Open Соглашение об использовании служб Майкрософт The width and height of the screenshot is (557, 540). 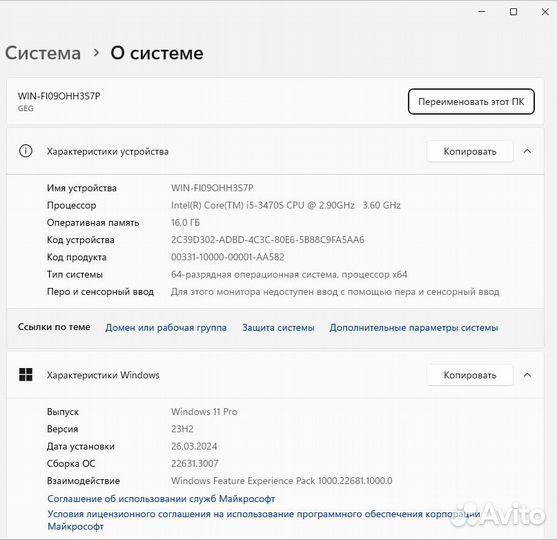tap(161, 499)
